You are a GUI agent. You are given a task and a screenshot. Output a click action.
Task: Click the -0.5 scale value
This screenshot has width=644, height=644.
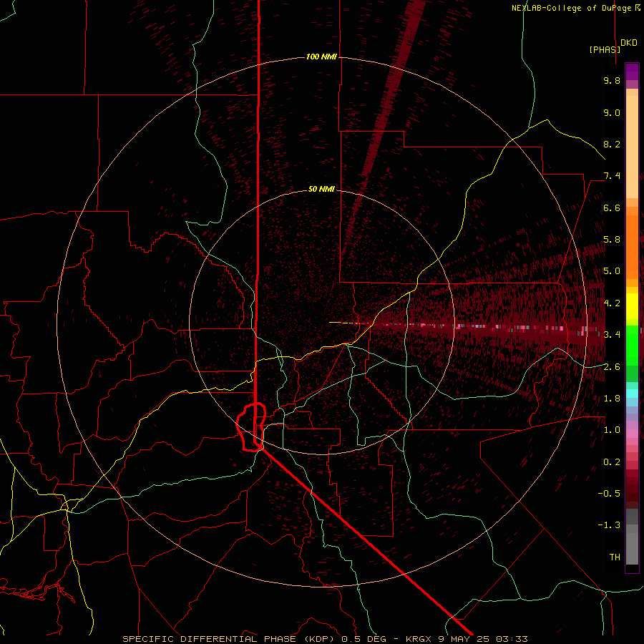tap(609, 493)
